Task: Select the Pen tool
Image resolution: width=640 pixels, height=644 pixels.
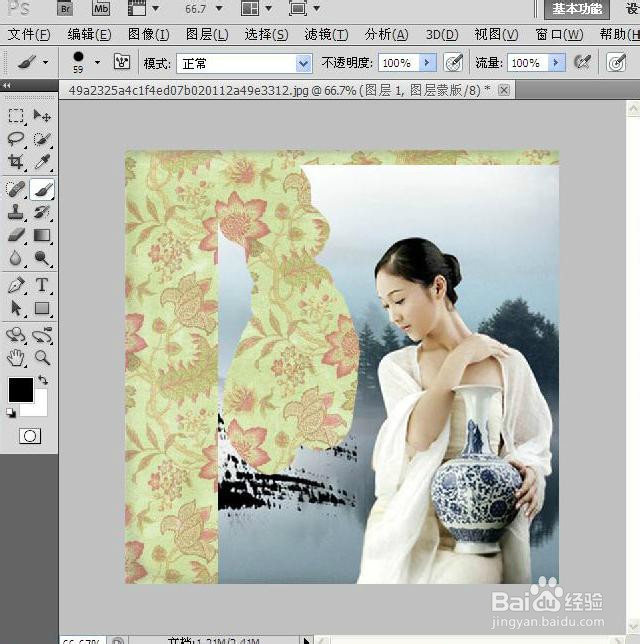Action: click(x=16, y=285)
